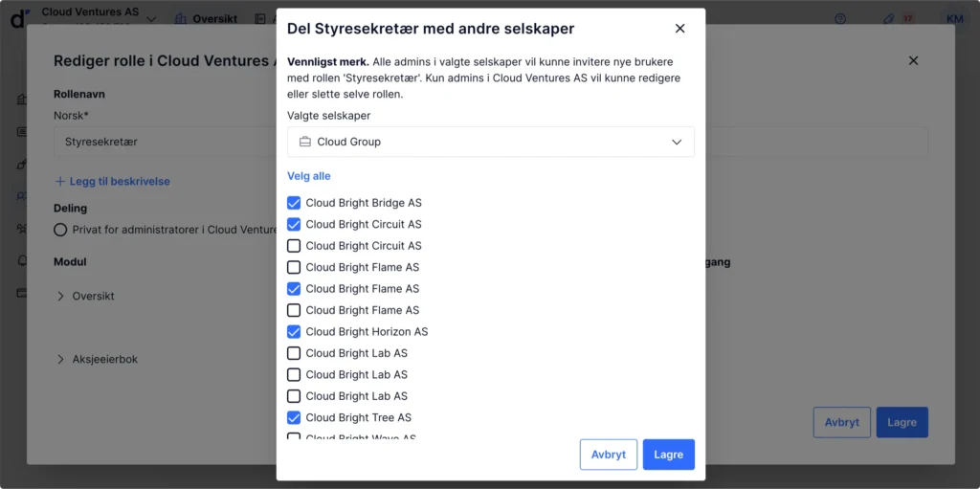Expand the Oversikt module row
This screenshot has width=980, height=489.
pos(61,297)
